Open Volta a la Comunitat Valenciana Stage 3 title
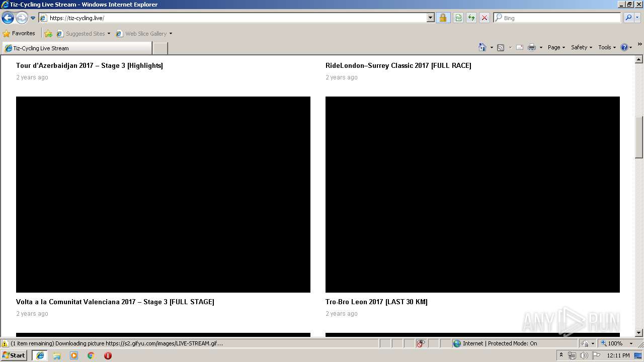Viewport: 644px width, 362px height. (115, 302)
